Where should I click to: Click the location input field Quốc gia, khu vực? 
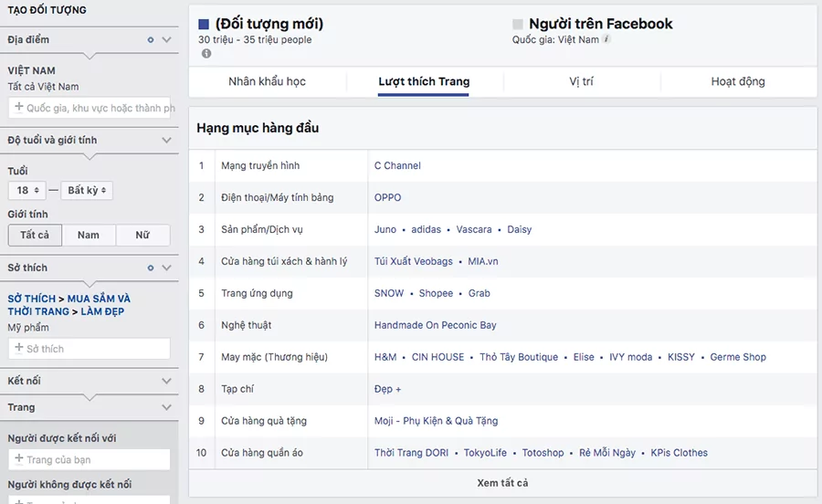90,108
